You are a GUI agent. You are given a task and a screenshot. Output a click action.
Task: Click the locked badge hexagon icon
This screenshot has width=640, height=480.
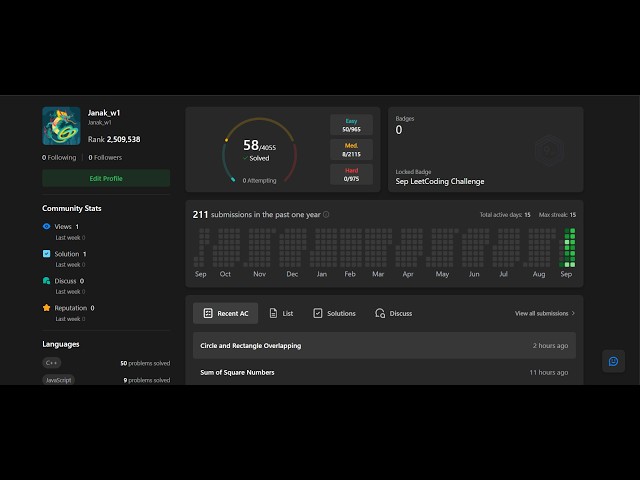(549, 151)
